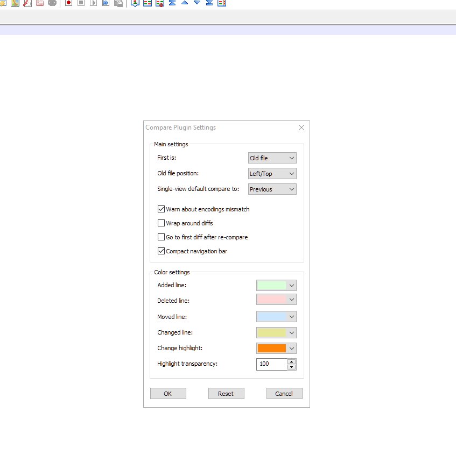Click the macro Playback icon
Image resolution: width=456 pixels, height=476 pixels.
pos(93,3)
